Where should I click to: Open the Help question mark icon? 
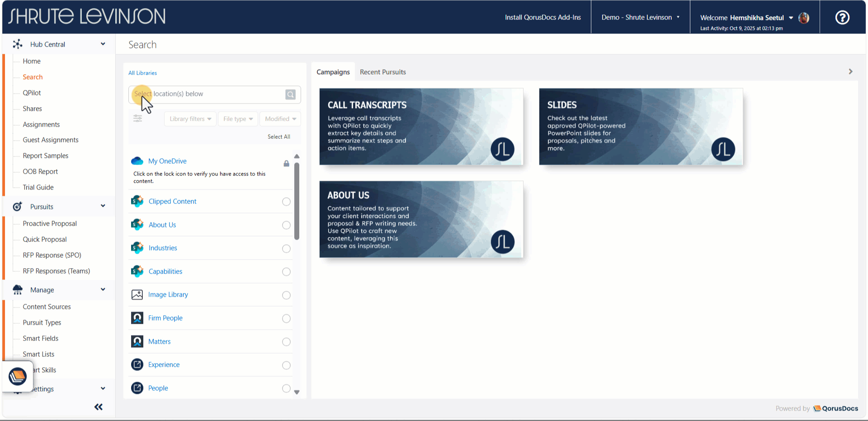[842, 17]
